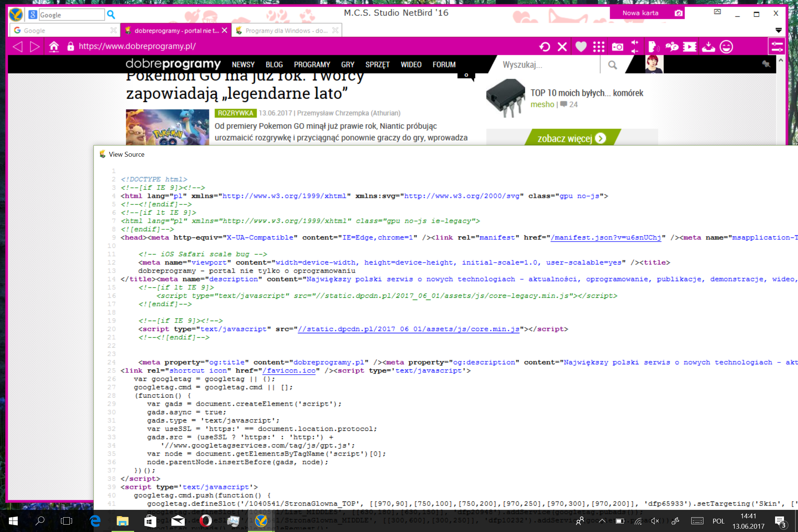
Task: Toggle the pin icon on site header
Action: tap(766, 64)
